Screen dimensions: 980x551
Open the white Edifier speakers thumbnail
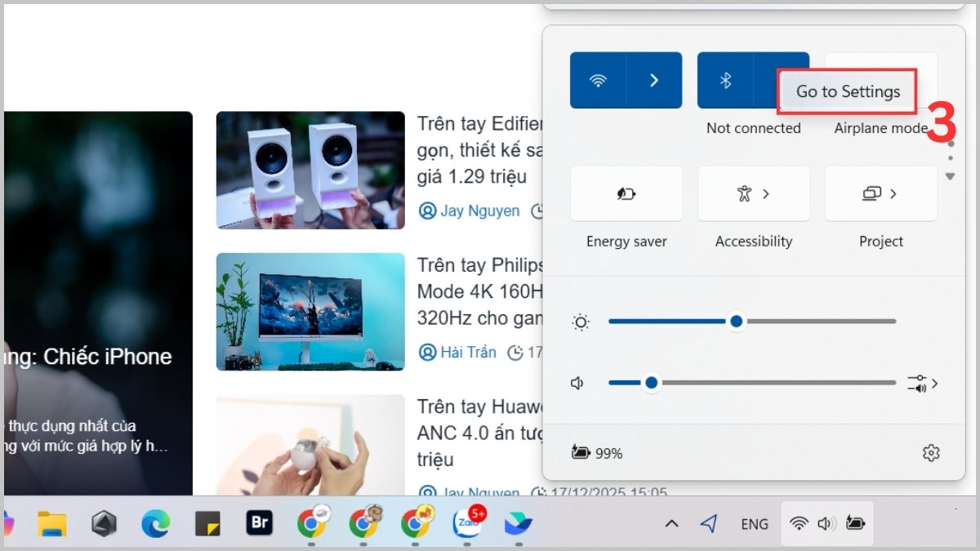(310, 170)
